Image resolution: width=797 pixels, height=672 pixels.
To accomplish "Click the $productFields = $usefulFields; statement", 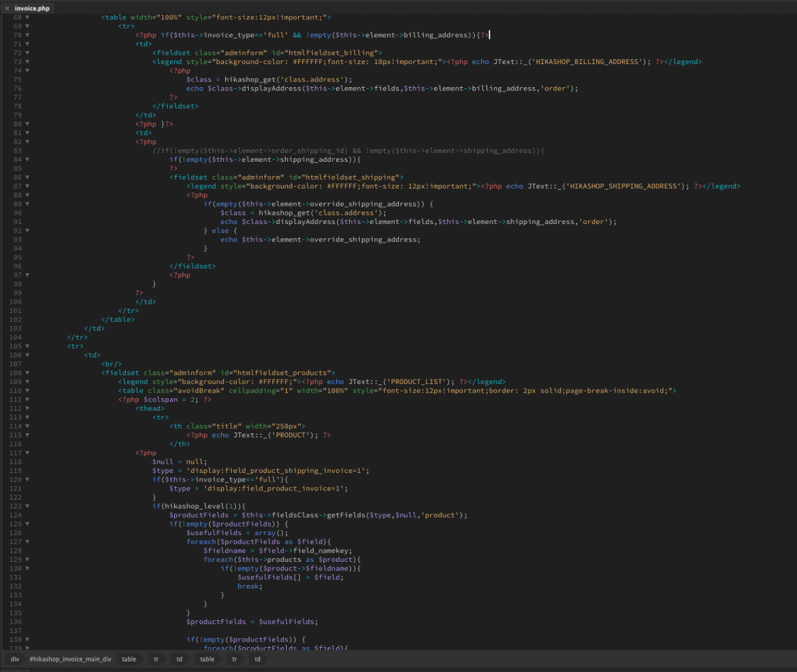I will pyautogui.click(x=252, y=622).
